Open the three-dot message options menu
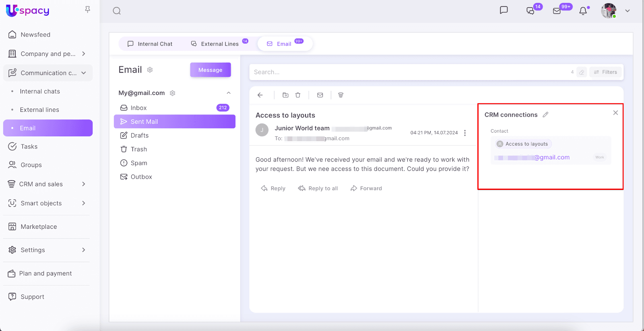The image size is (644, 331). pos(465,133)
